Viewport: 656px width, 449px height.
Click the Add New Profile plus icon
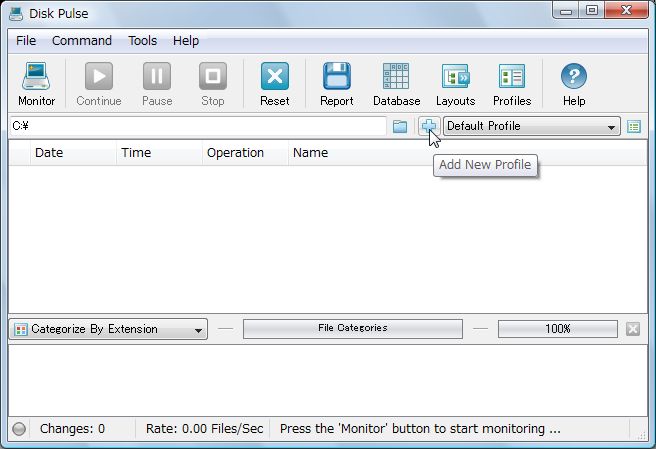pyautogui.click(x=429, y=126)
